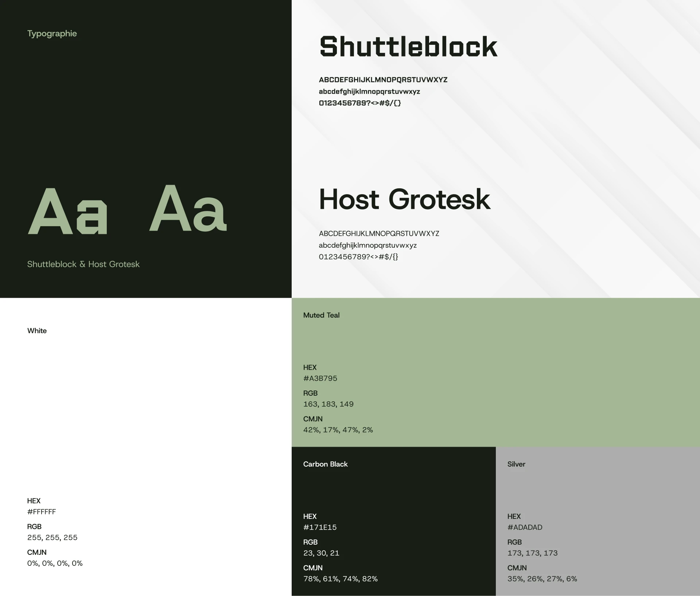Click CMJN value 35%, 26%, 27%, 6%

[542, 579]
